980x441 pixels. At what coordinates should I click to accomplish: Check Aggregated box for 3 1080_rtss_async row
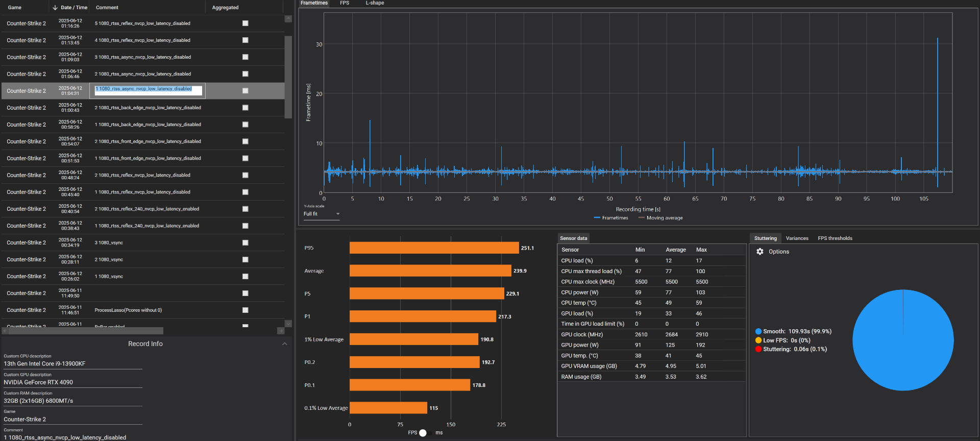coord(246,57)
